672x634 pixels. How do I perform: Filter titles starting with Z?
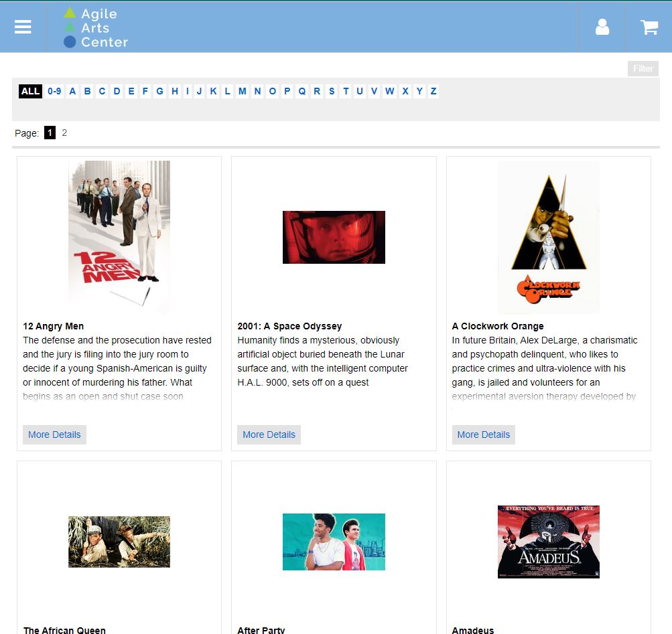(x=433, y=91)
